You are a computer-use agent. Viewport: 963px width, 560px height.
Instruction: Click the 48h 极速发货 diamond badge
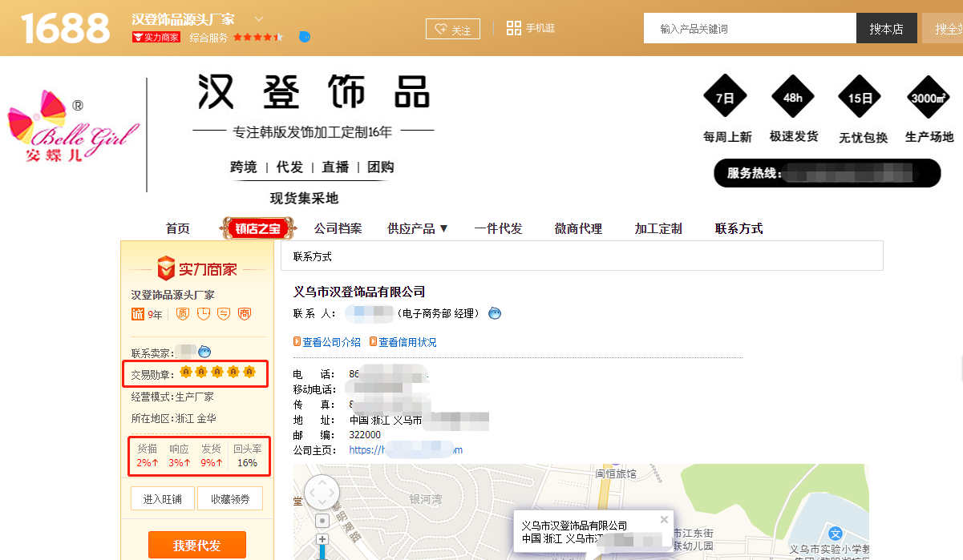(793, 98)
